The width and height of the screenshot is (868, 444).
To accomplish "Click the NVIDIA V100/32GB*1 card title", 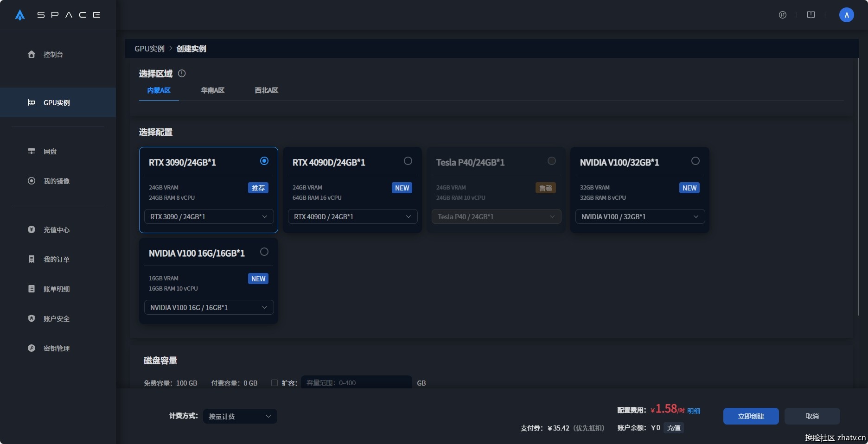I will pos(619,162).
